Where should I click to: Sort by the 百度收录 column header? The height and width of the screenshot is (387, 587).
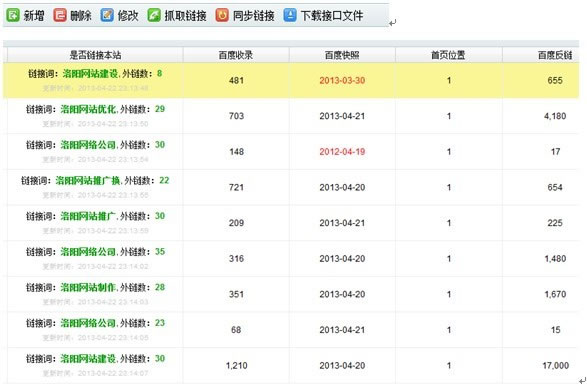tap(236, 55)
